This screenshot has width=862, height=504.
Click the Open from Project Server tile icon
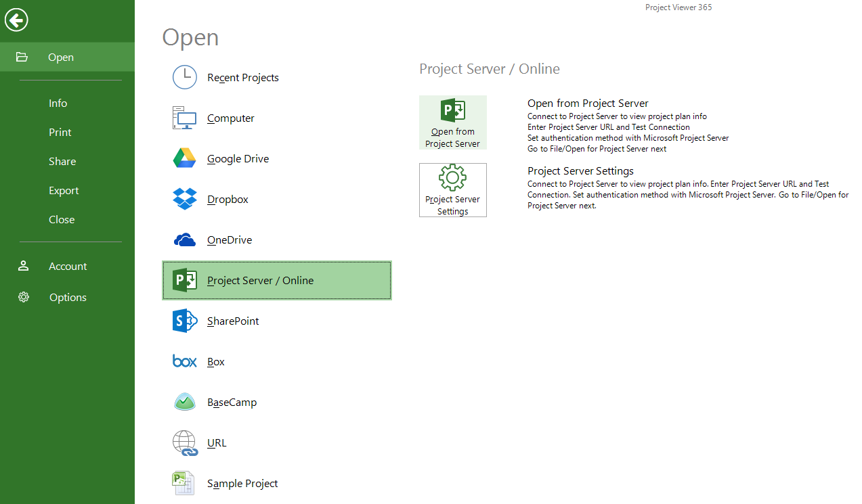coord(452,111)
